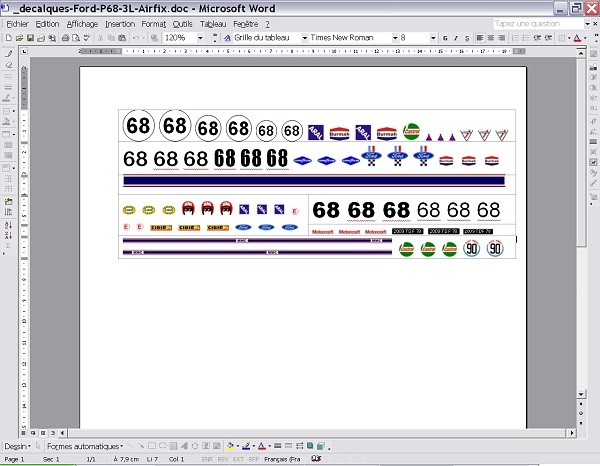Select the Ellipse drawing shape
600x466 pixels.
coord(163,446)
